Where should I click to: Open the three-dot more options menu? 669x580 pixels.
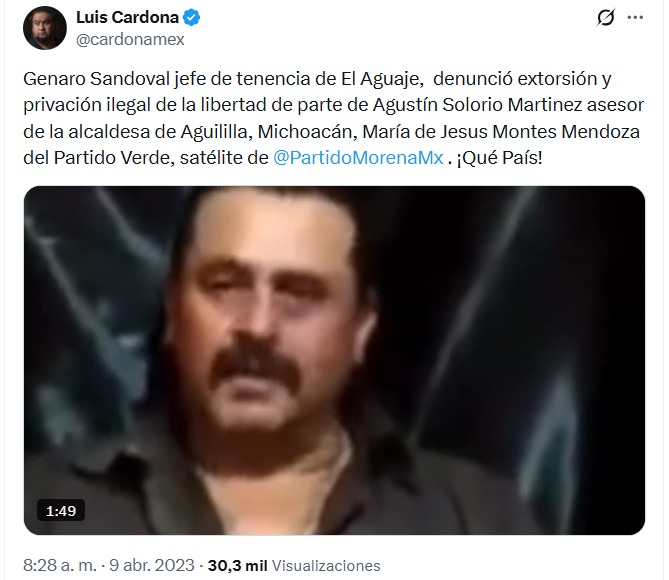pos(635,17)
